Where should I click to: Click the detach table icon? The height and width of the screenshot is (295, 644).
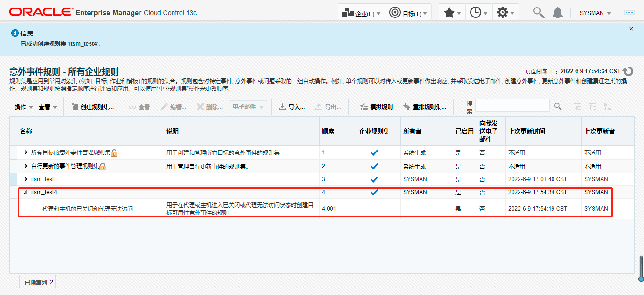608,107
